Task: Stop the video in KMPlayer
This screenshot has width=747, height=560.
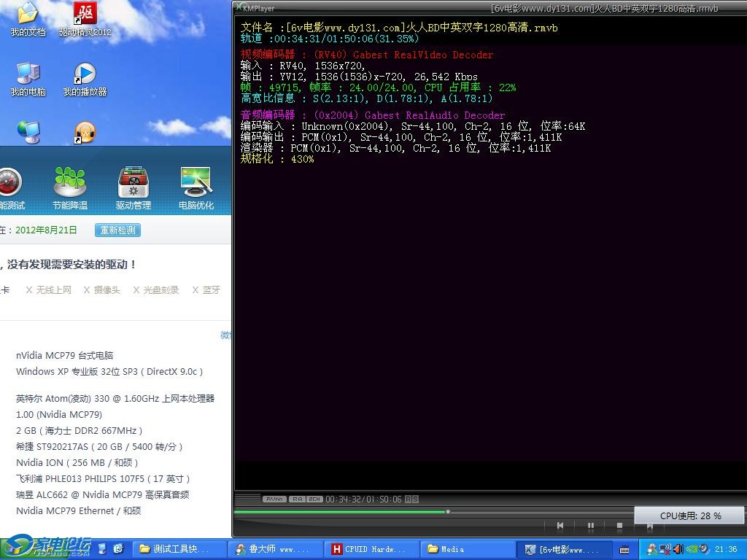Action: pyautogui.click(x=619, y=525)
